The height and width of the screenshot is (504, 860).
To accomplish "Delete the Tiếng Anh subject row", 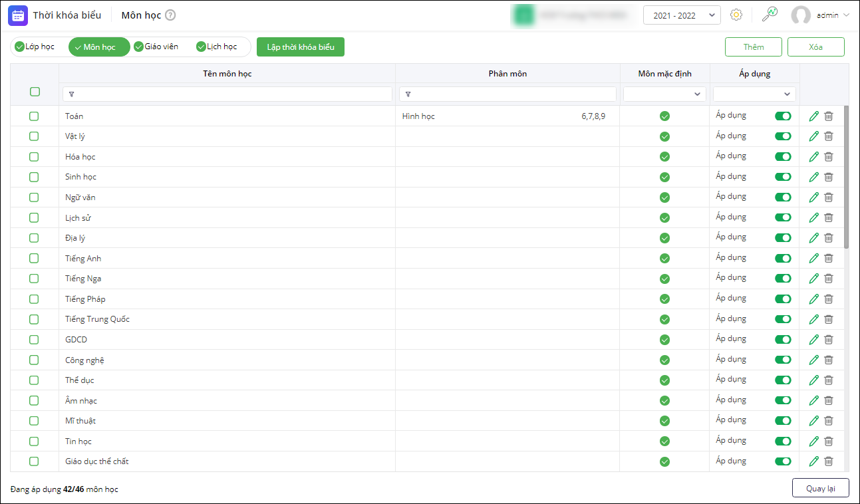I will coord(829,259).
